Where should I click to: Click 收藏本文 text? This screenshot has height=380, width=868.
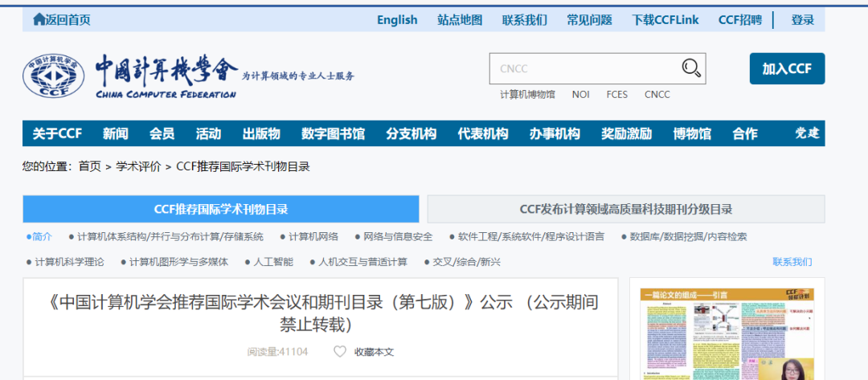(x=375, y=351)
